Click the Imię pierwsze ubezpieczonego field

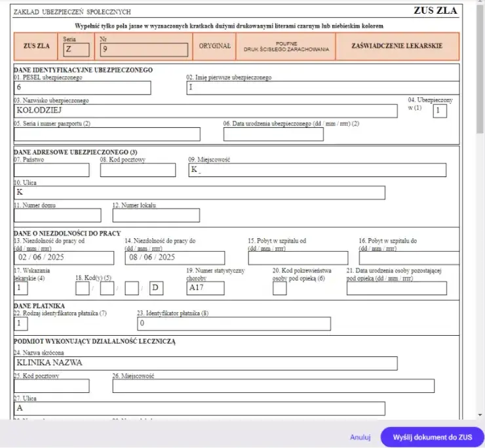point(323,88)
